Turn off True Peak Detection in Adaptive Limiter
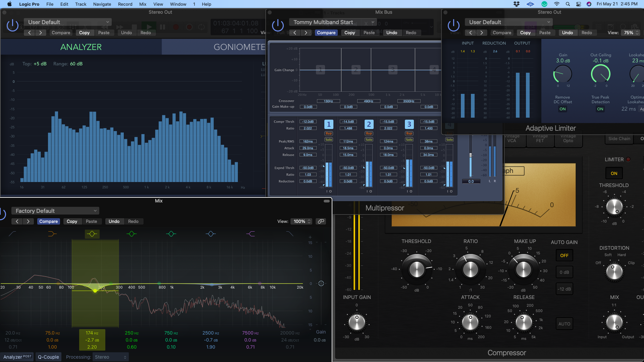The image size is (644, 362). coord(600,109)
